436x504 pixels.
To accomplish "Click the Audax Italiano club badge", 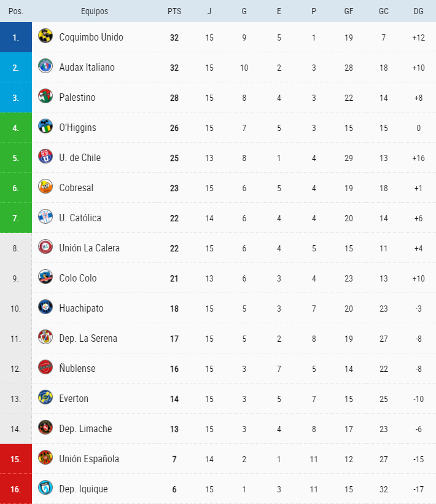I will [x=45, y=66].
